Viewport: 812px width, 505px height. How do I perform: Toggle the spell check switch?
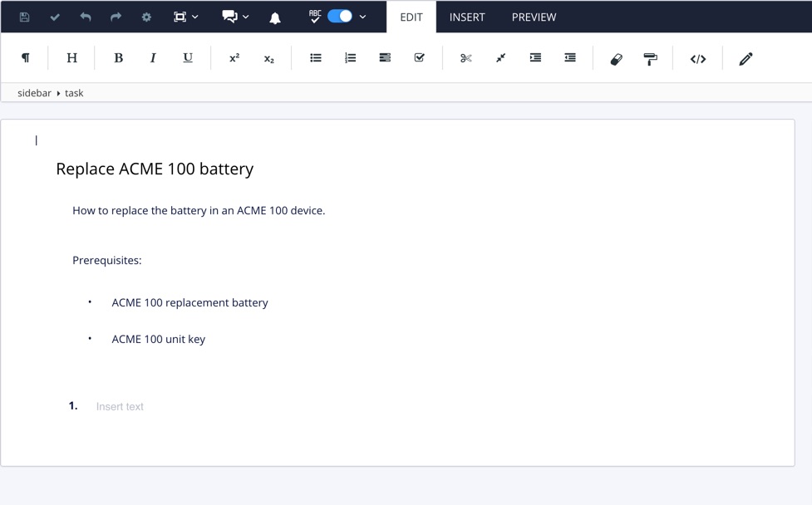click(340, 16)
